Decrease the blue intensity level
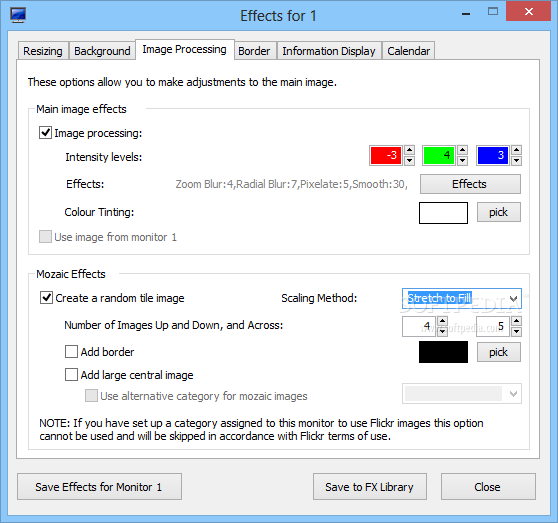The height and width of the screenshot is (523, 558). 516,160
